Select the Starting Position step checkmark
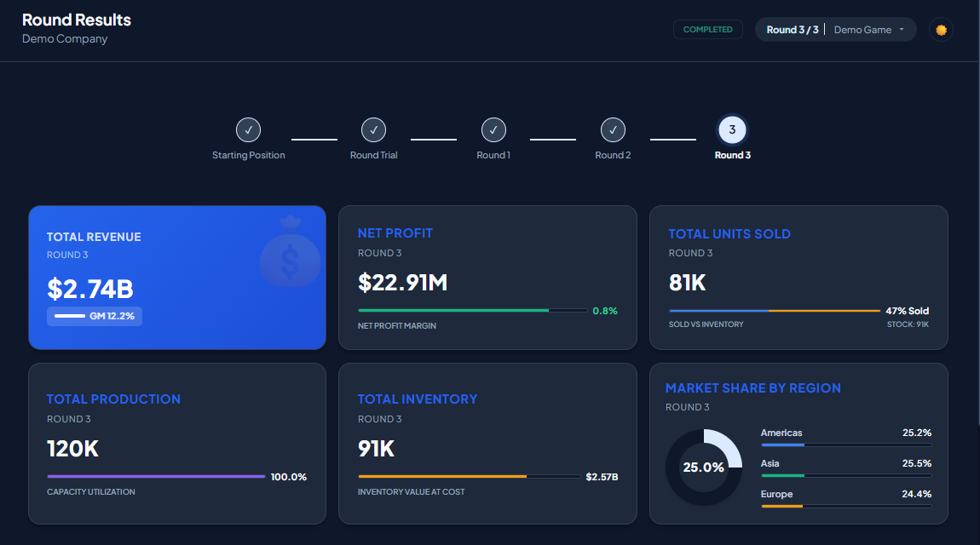This screenshot has width=980, height=545. pos(248,130)
